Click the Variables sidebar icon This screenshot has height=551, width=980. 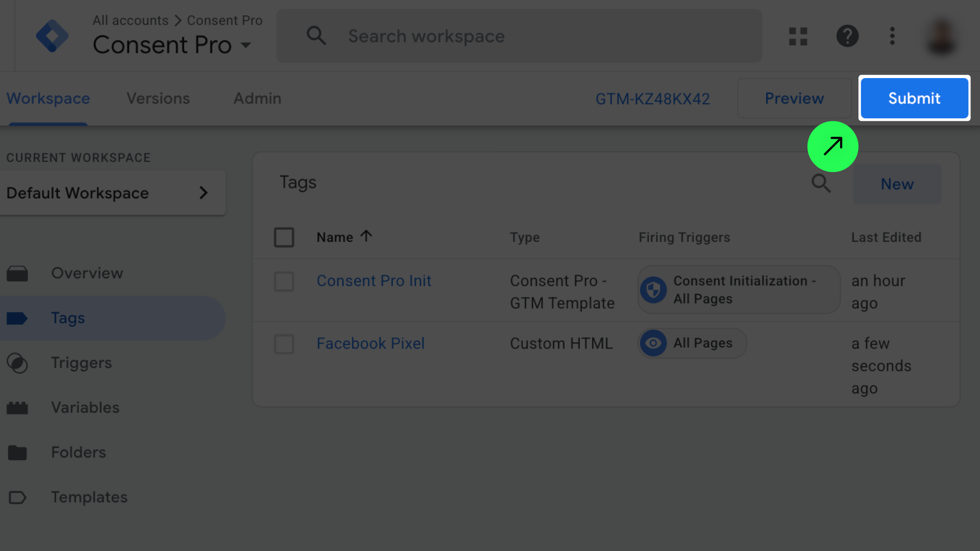(17, 408)
